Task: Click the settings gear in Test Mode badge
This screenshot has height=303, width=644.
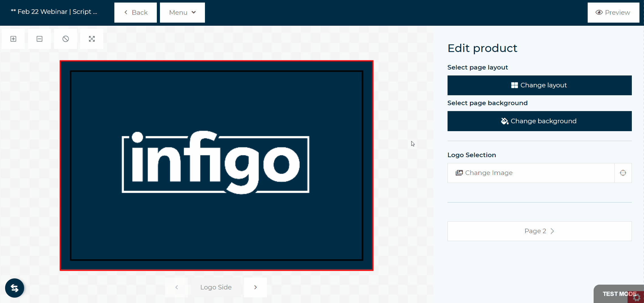Action: (x=636, y=298)
